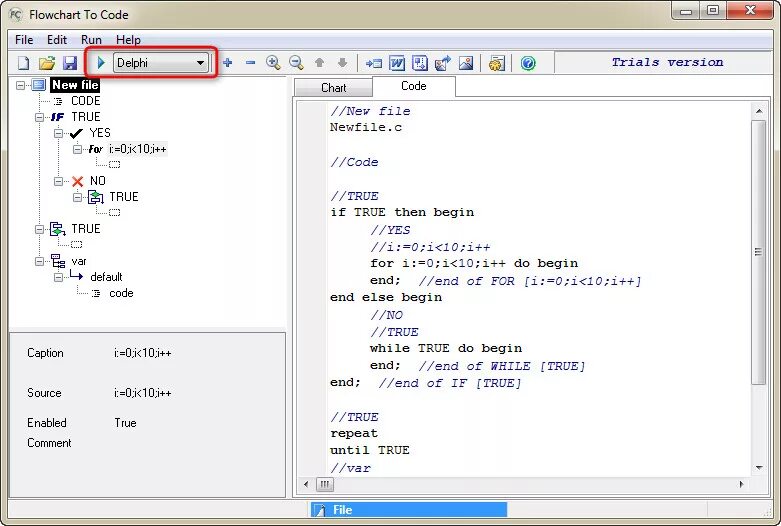
Task: Click the horizontal scroll right arrow
Action: 741,484
